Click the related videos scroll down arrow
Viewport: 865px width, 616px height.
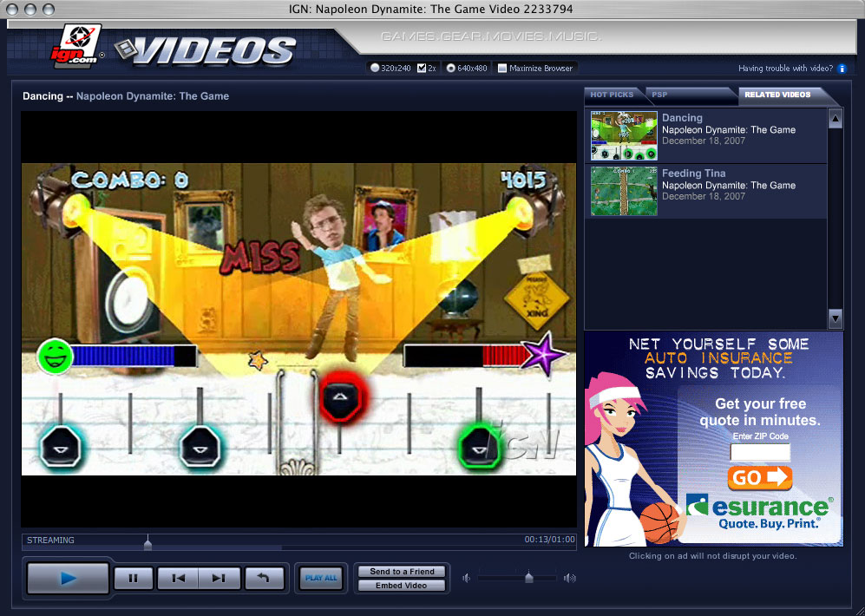[836, 318]
